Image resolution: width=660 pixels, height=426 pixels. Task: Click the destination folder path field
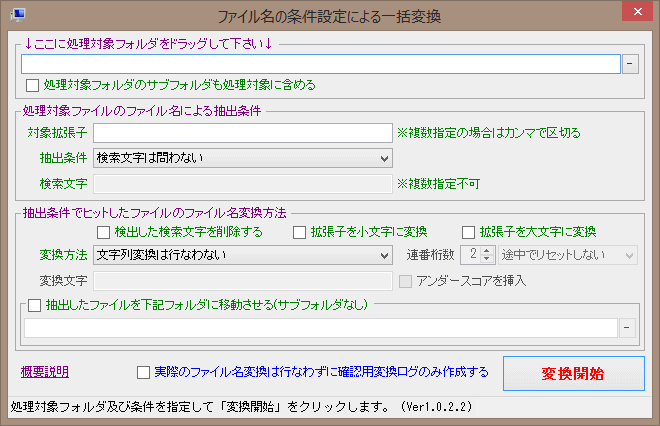(320, 327)
